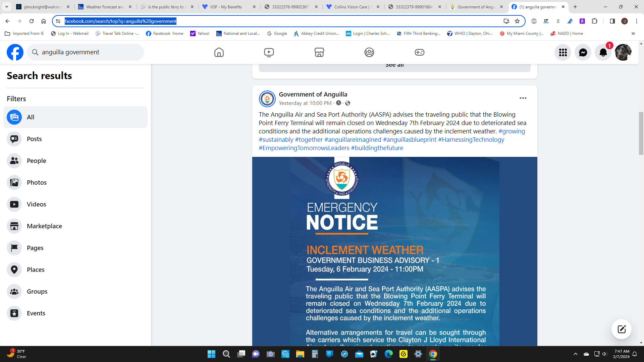
Task: Open a new Chrome tab
Action: 575,7
